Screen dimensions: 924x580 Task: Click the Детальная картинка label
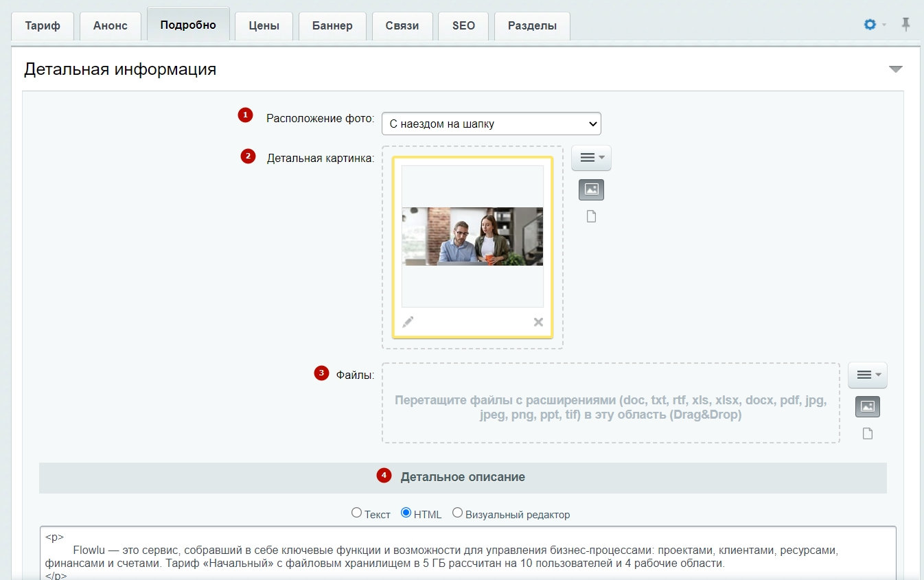(321, 158)
